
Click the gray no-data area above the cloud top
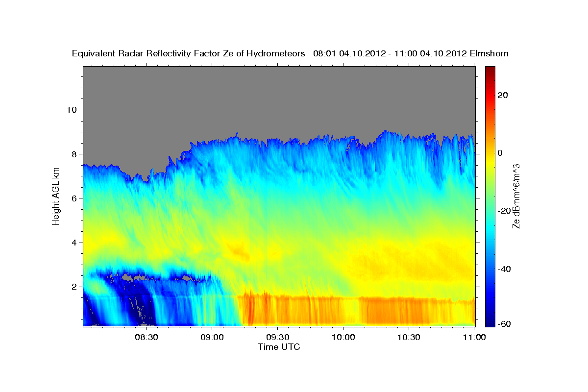[x=279, y=98]
